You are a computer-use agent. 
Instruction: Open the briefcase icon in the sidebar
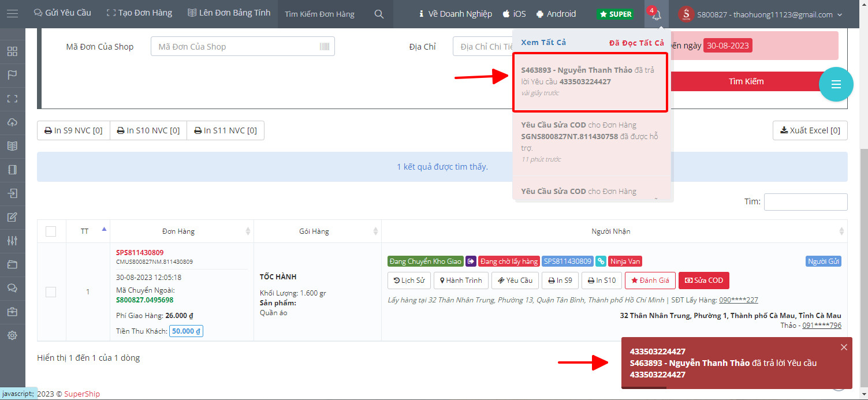pyautogui.click(x=12, y=312)
